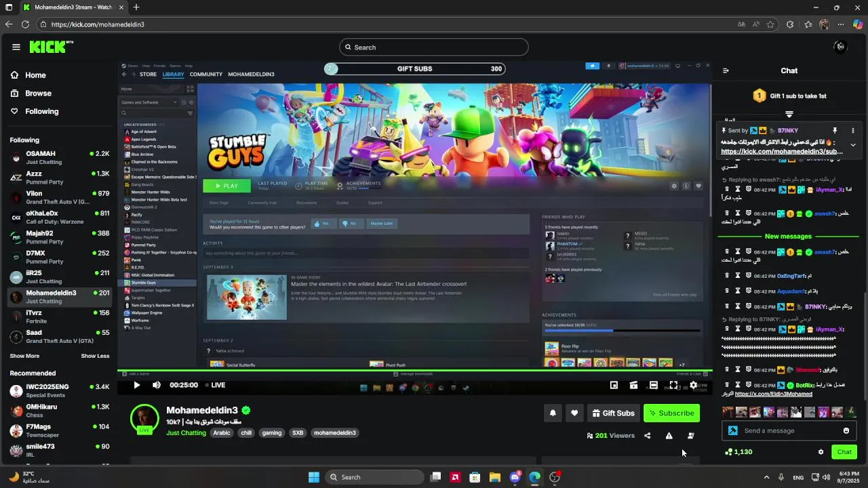868x488 pixels.
Task: Focus the Kick search box
Action: click(x=434, y=47)
